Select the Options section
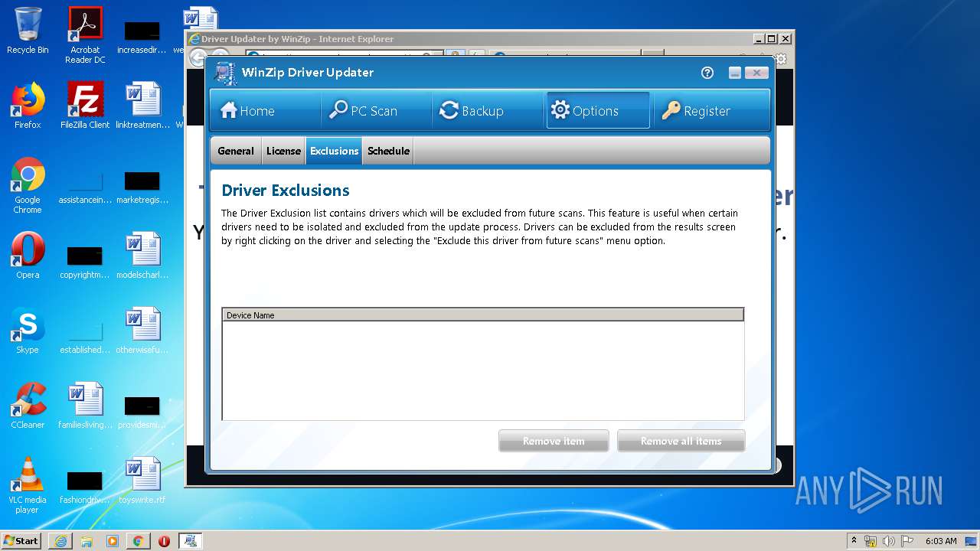This screenshot has width=980, height=551. (x=598, y=111)
